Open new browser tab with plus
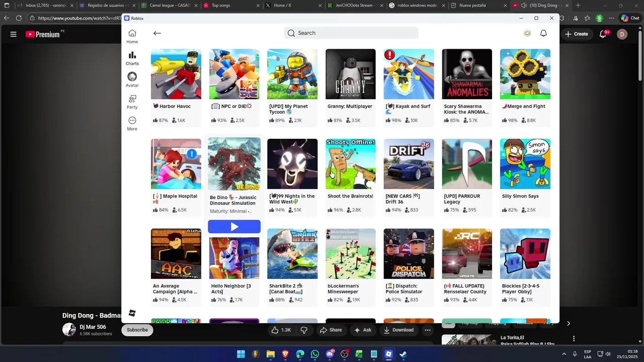The image size is (644, 362). [578, 6]
